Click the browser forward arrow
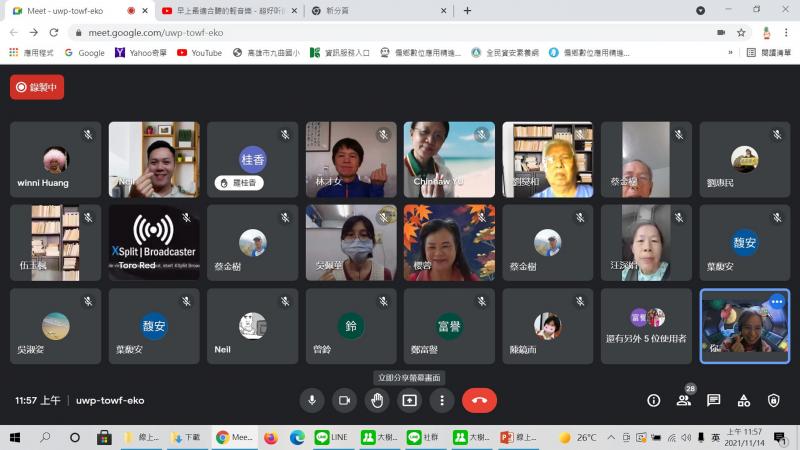The image size is (800, 450). [x=34, y=32]
